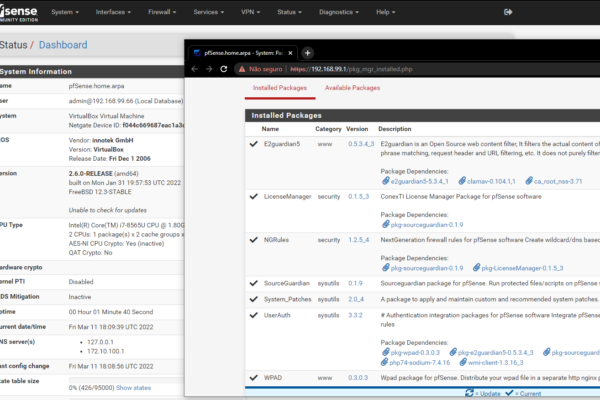Click the Version column header

357,129
